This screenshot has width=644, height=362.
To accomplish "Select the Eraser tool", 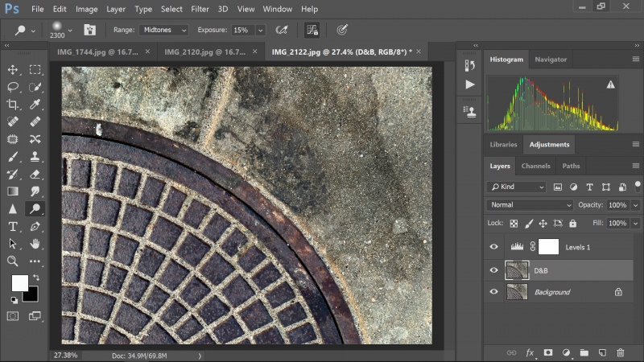I will tap(35, 174).
